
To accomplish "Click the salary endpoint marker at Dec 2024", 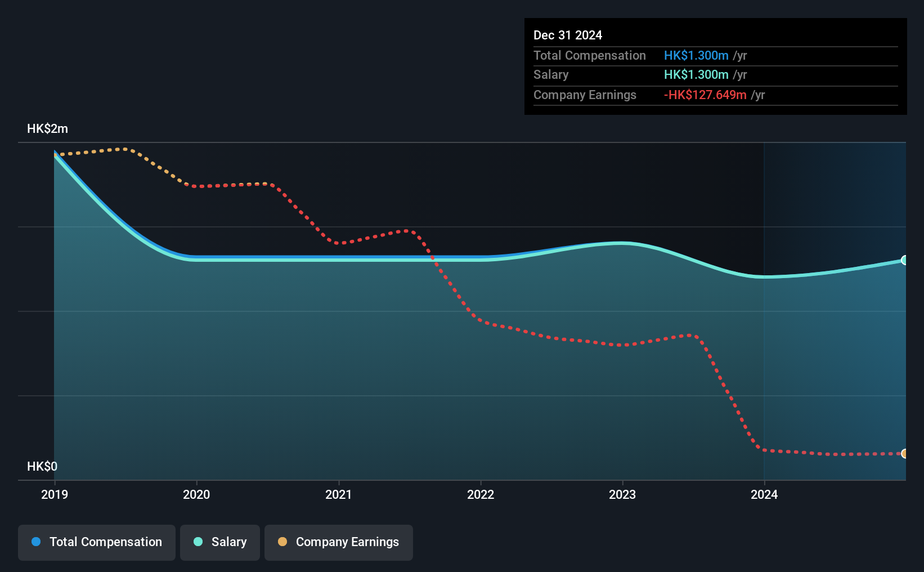I will [x=904, y=260].
